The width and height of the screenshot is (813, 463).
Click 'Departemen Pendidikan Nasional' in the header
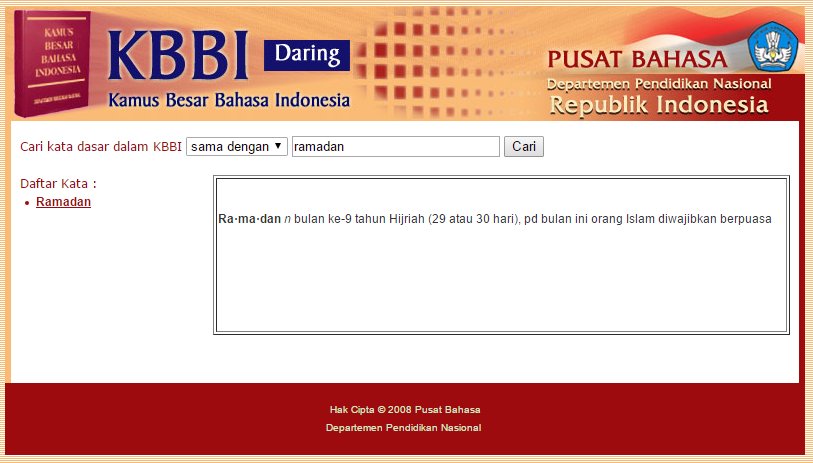[x=659, y=83]
